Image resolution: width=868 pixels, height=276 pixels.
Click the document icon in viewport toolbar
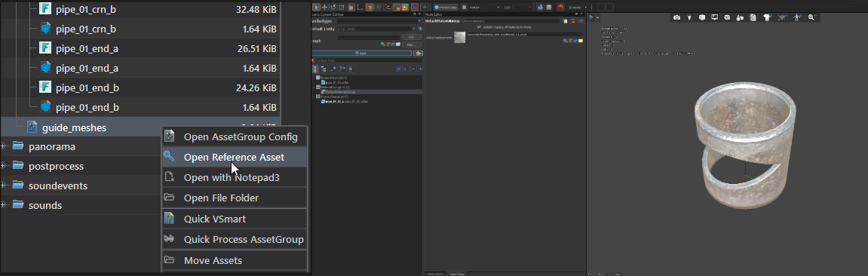pyautogui.click(x=753, y=17)
